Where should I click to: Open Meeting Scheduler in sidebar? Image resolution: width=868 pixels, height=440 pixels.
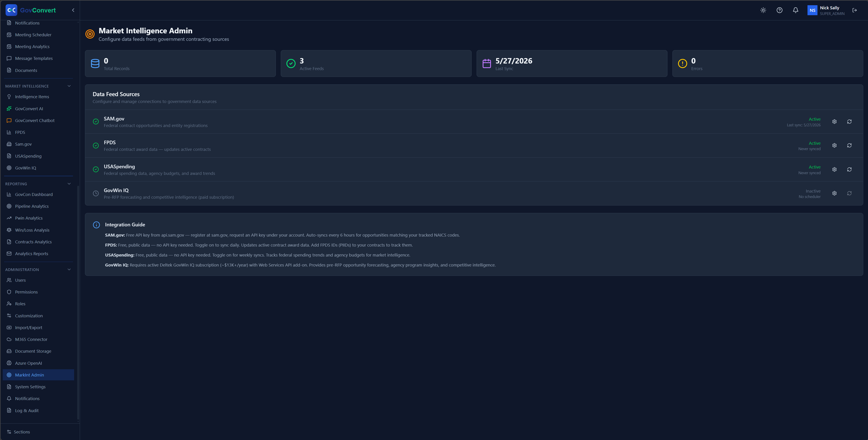click(x=38, y=35)
